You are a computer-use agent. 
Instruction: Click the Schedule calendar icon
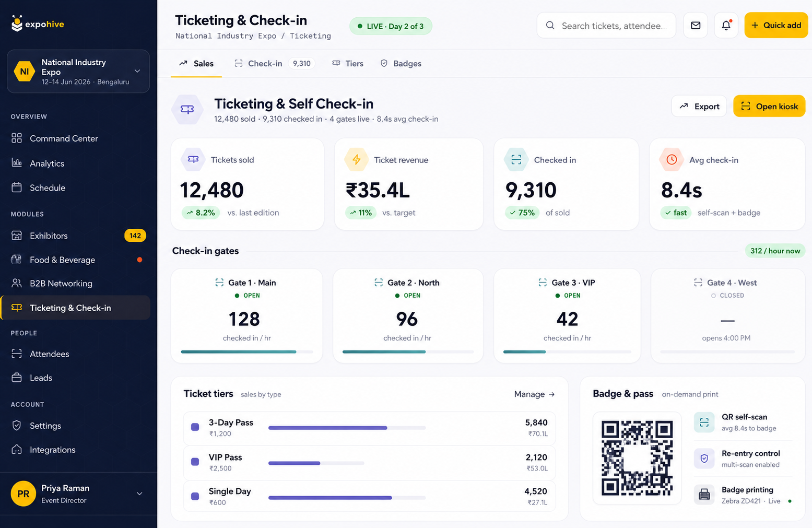pyautogui.click(x=17, y=187)
